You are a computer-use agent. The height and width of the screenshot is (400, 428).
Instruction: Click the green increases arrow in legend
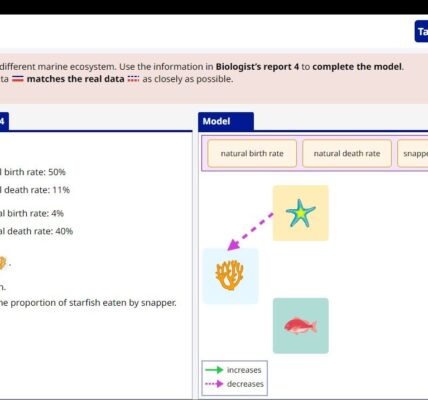[214, 370]
